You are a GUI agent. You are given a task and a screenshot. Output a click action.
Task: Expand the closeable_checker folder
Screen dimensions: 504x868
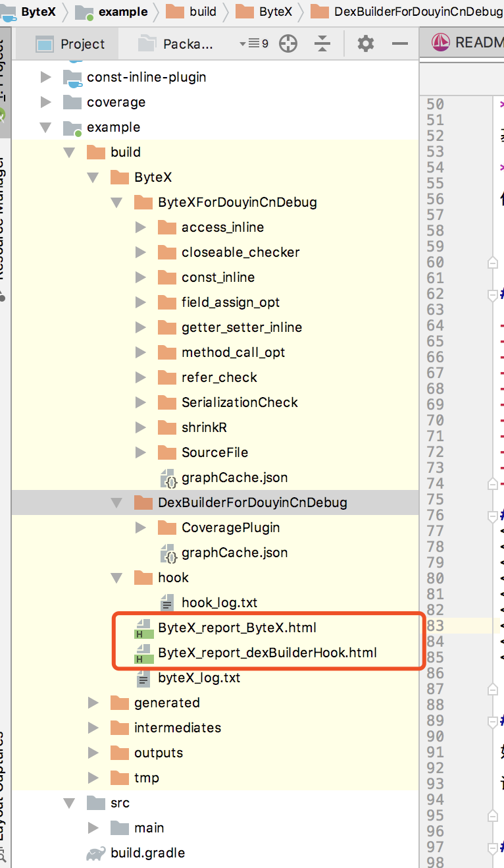140,253
